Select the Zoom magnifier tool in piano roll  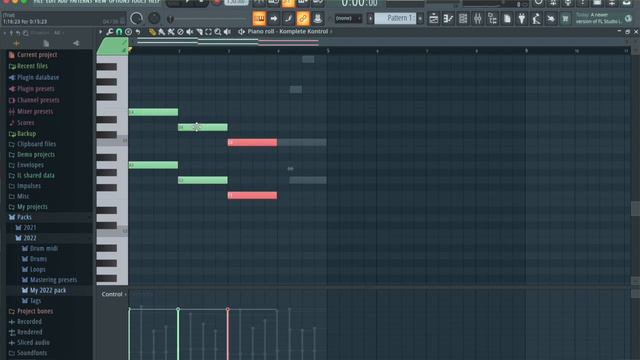coord(218,32)
